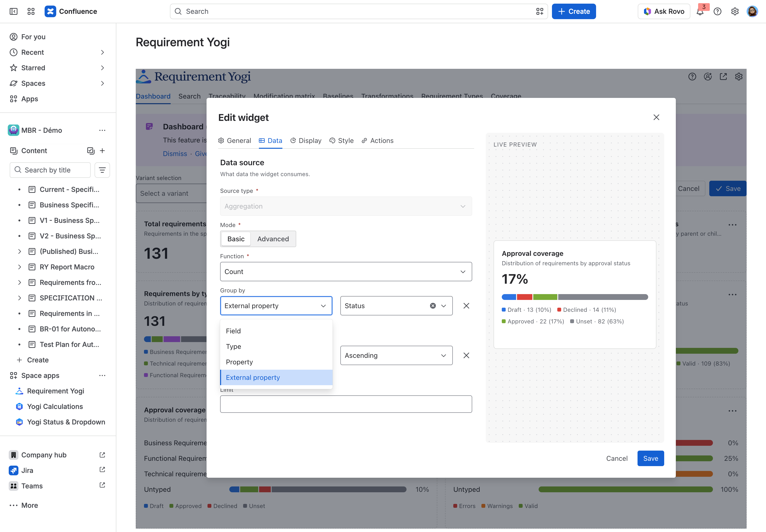Collapse the sidebar with the panel icon
The height and width of the screenshot is (532, 766).
pos(14,11)
